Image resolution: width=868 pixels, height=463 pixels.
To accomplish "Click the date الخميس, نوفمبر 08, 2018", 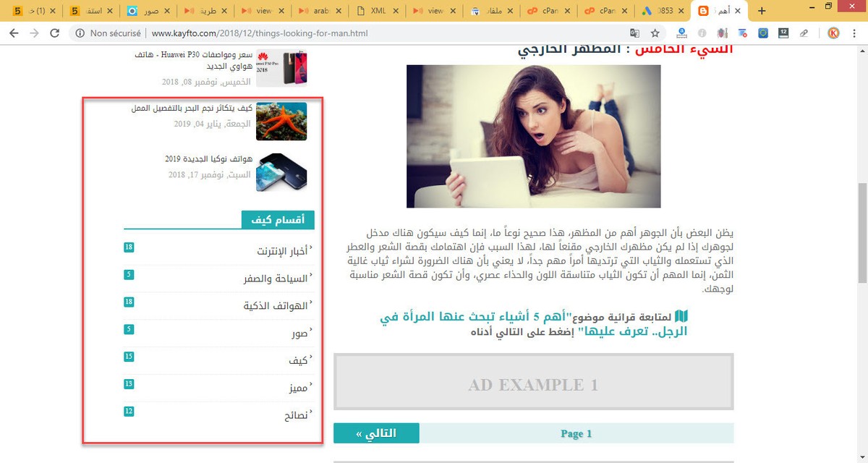I will tap(207, 82).
